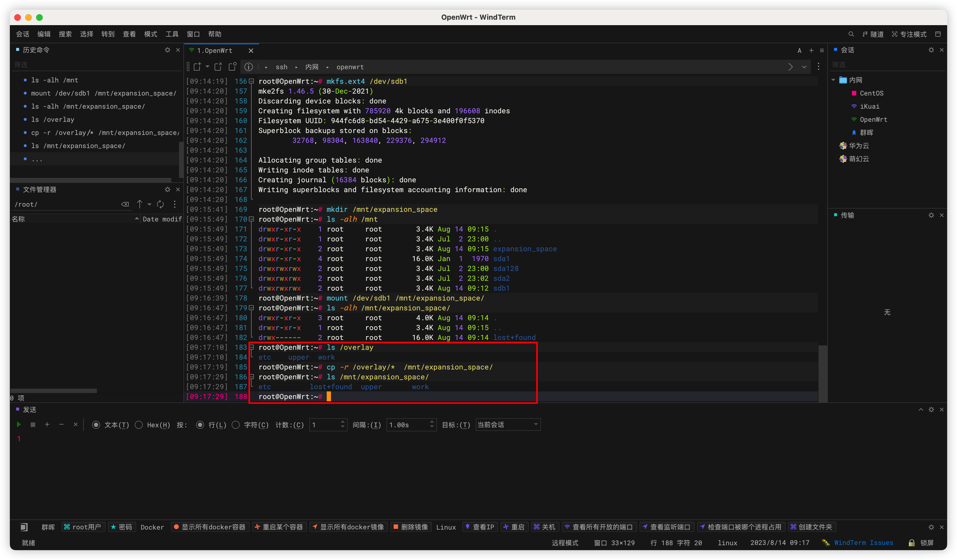Screen dimensions: 957x560
Task: Click the refresh icon in file manager
Action: (160, 204)
